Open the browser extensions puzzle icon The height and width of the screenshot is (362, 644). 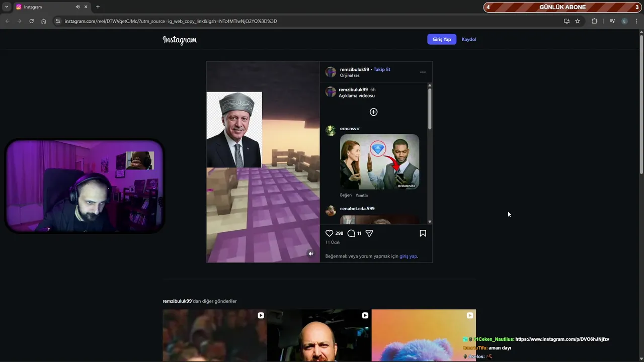click(594, 21)
